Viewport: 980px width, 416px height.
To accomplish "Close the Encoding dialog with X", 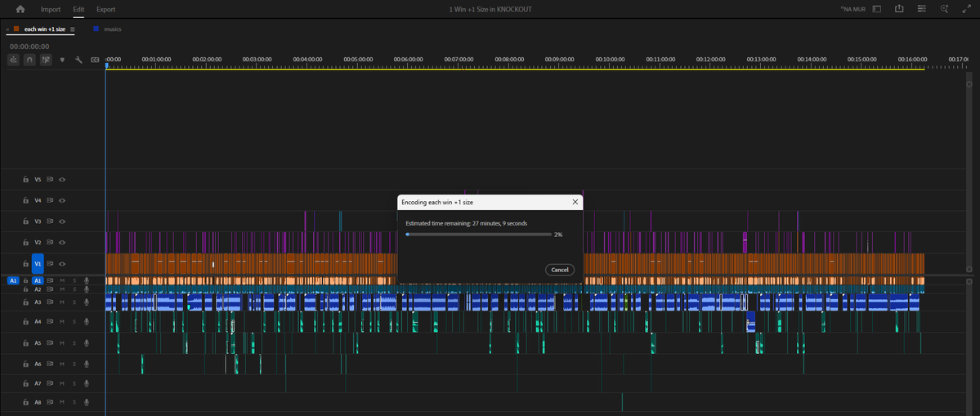I will point(575,203).
